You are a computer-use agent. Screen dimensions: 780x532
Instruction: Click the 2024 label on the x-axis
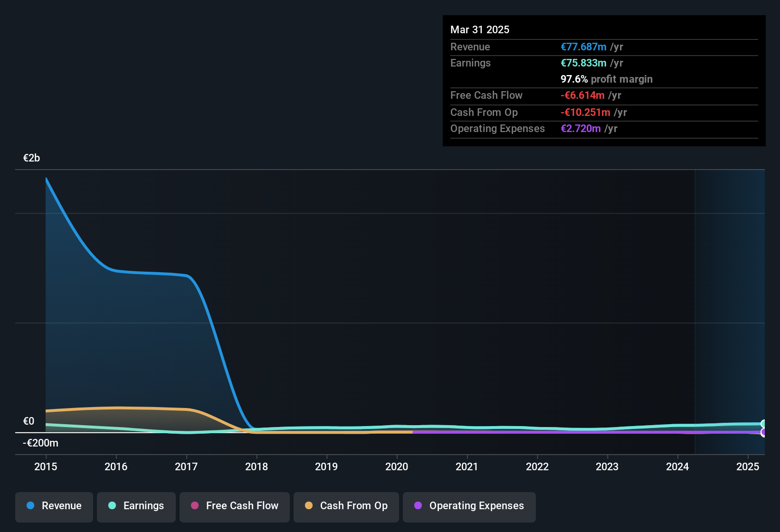tap(677, 466)
